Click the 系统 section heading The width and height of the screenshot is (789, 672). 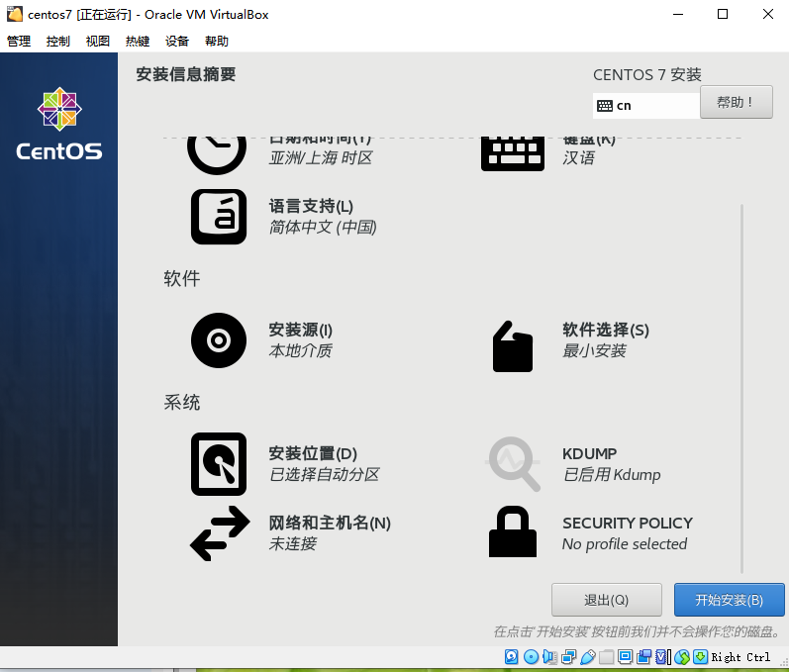181,403
